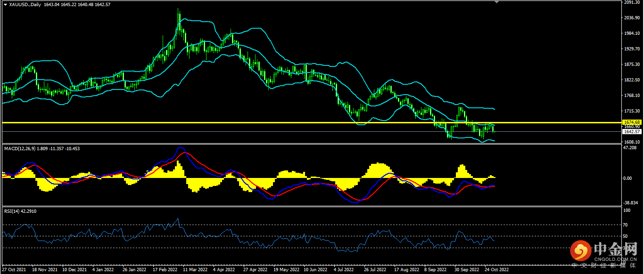The height and width of the screenshot is (274, 644).
Task: Click the 10 Jun 2022 date label
Action: click(315, 270)
